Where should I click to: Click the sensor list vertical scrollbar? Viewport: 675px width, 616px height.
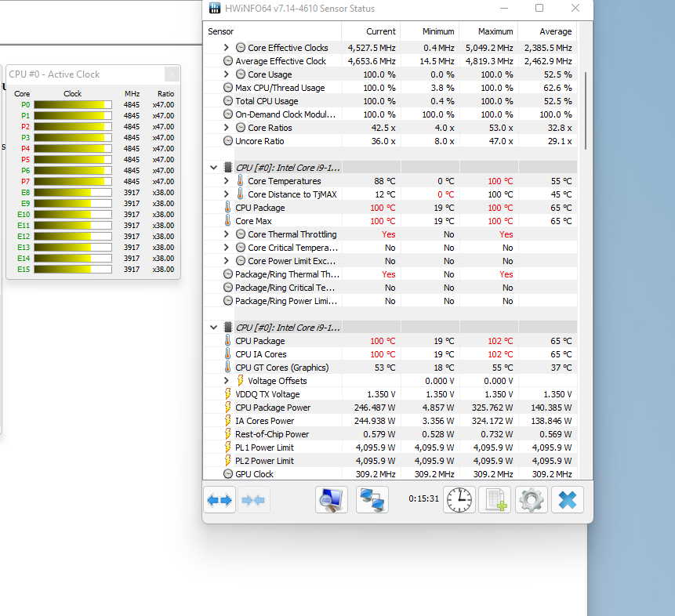click(586, 111)
